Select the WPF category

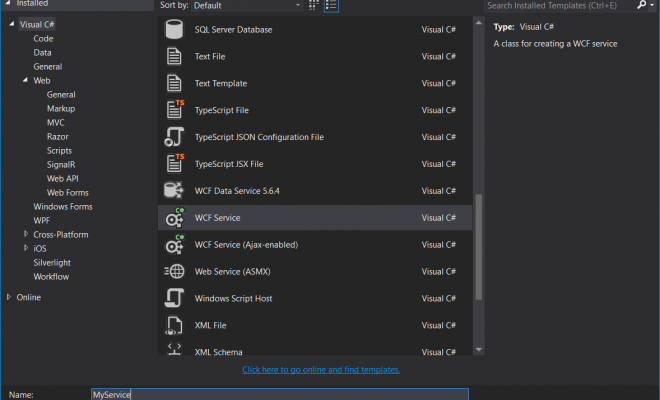click(42, 221)
